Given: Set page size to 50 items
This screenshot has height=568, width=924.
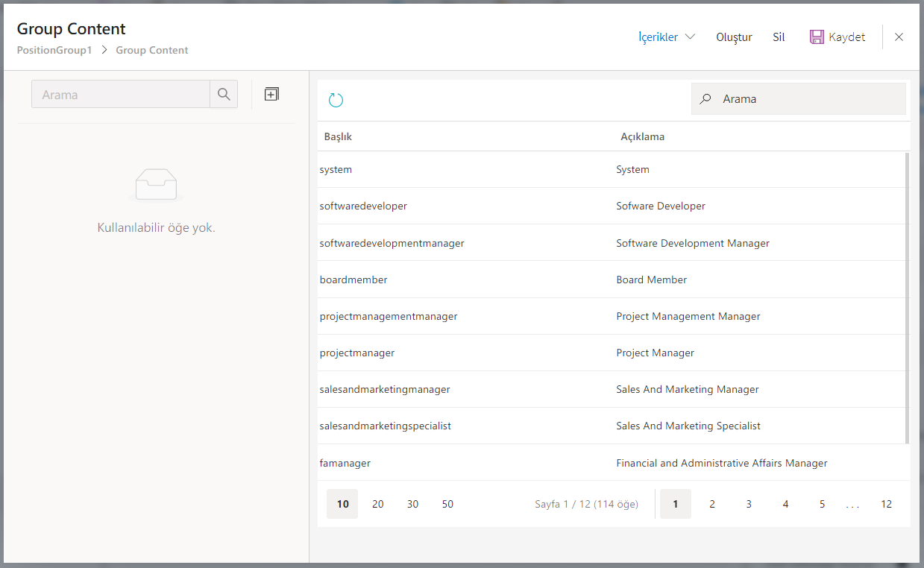Looking at the screenshot, I should click(447, 505).
